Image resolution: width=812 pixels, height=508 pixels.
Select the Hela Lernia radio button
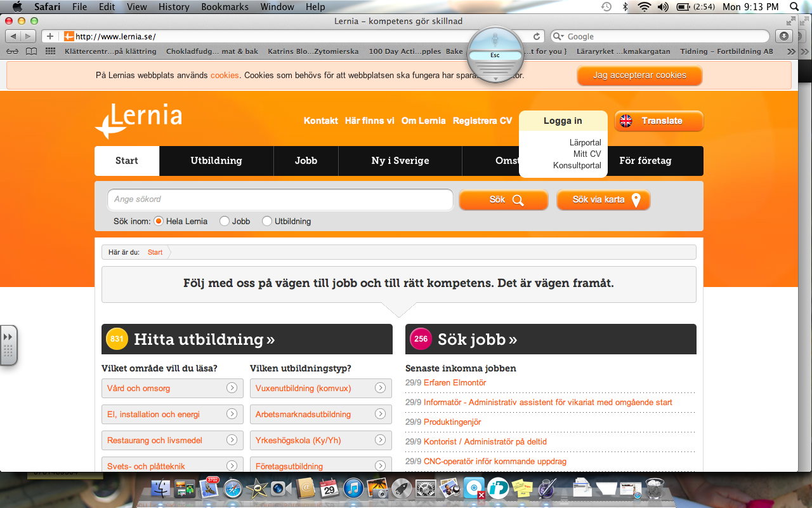click(159, 222)
